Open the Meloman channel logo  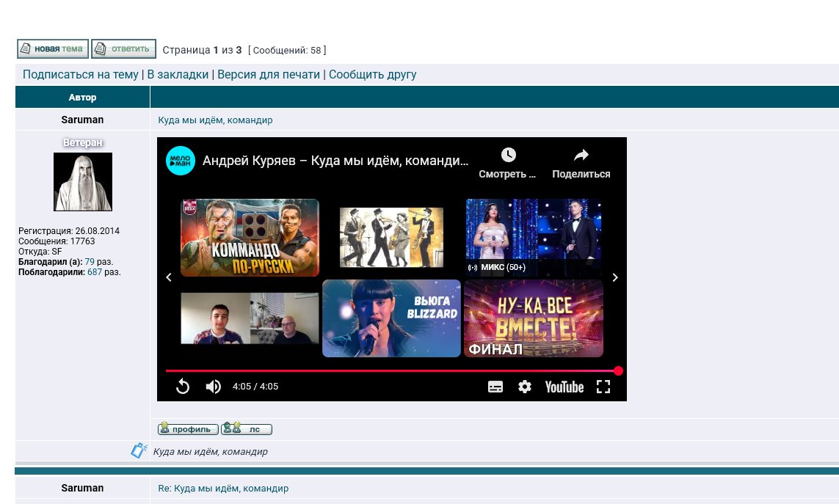pos(181,161)
